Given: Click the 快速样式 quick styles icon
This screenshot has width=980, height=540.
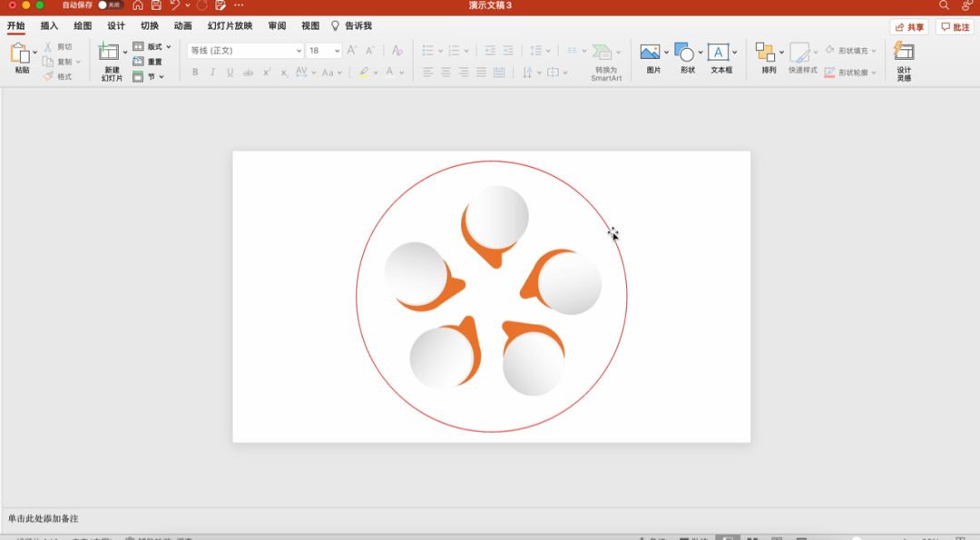Looking at the screenshot, I should tap(799, 52).
